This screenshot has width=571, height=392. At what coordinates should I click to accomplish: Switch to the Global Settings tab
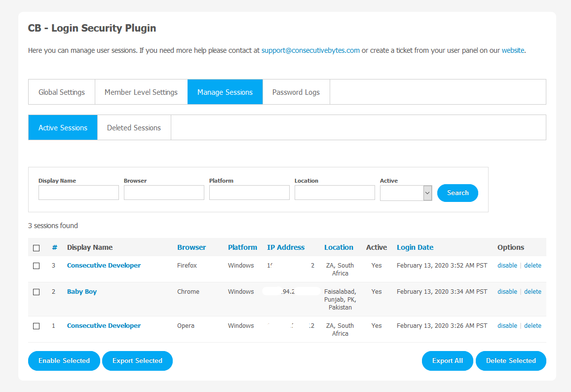tap(62, 92)
